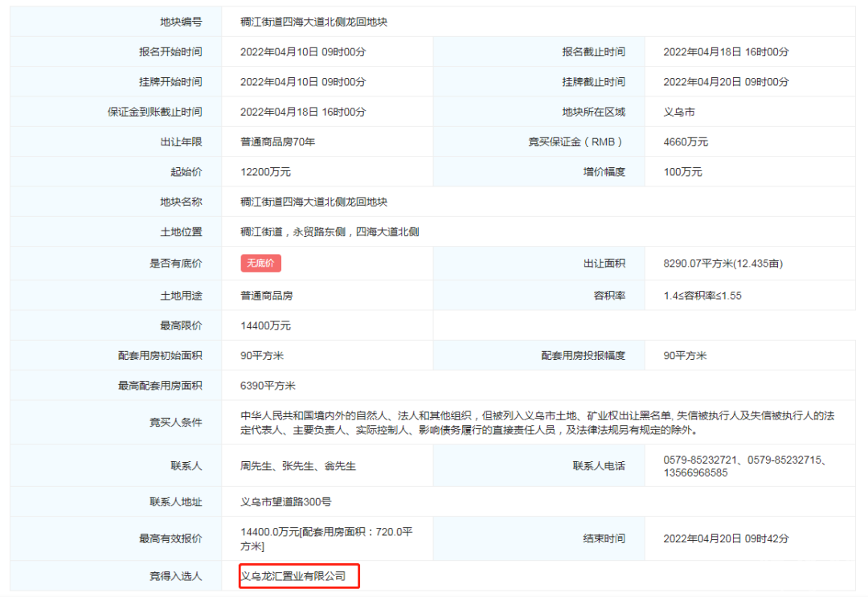Select the 14400万元 最高限价 value
Viewport: 868px width, 597px height.
tap(265, 326)
